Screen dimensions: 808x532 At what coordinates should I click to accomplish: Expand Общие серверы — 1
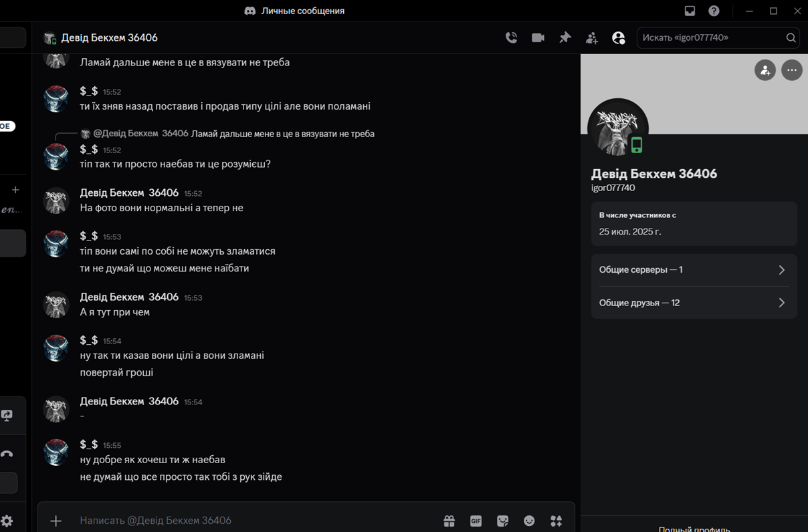click(x=694, y=270)
